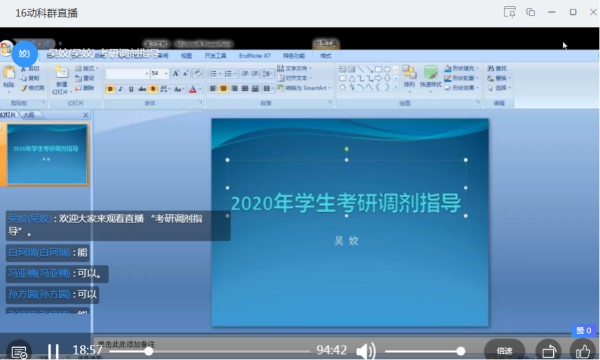Click the multi-window icon in title bar

pyautogui.click(x=530, y=12)
